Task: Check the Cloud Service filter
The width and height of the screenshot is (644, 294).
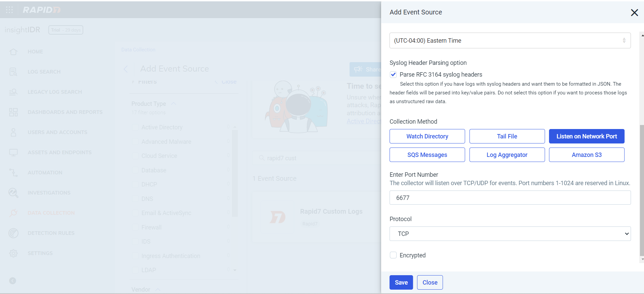Action: (135, 156)
